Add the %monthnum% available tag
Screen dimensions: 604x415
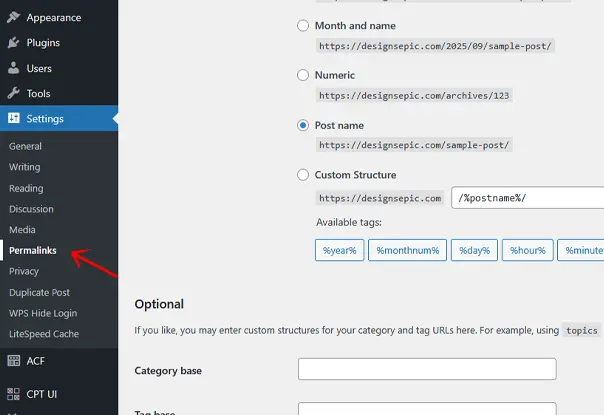[x=407, y=250]
